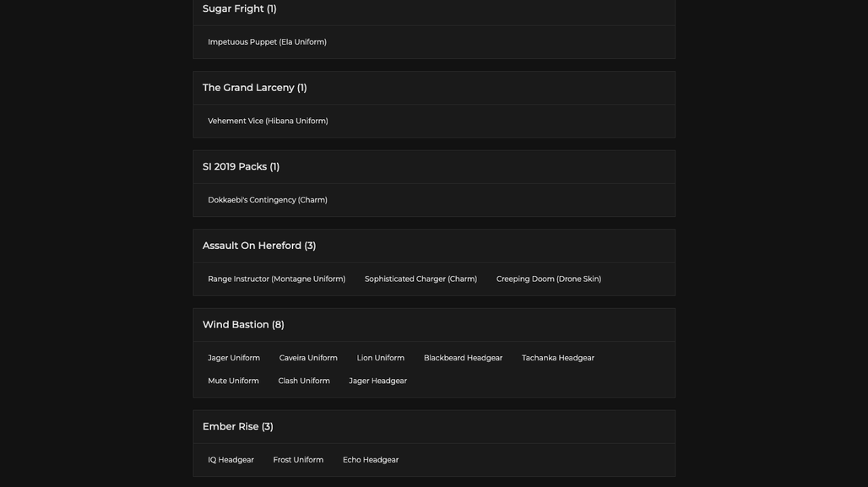Click Vehement Vice (Hibana Uniform) item
Image resolution: width=868 pixels, height=487 pixels.
[x=268, y=122]
